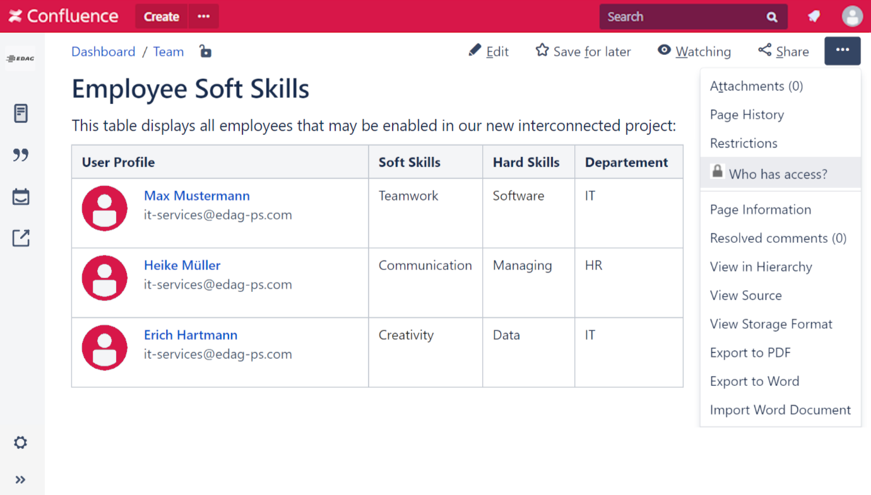Open Heike Müller's avatar picture
The height and width of the screenshot is (495, 871).
pyautogui.click(x=105, y=278)
